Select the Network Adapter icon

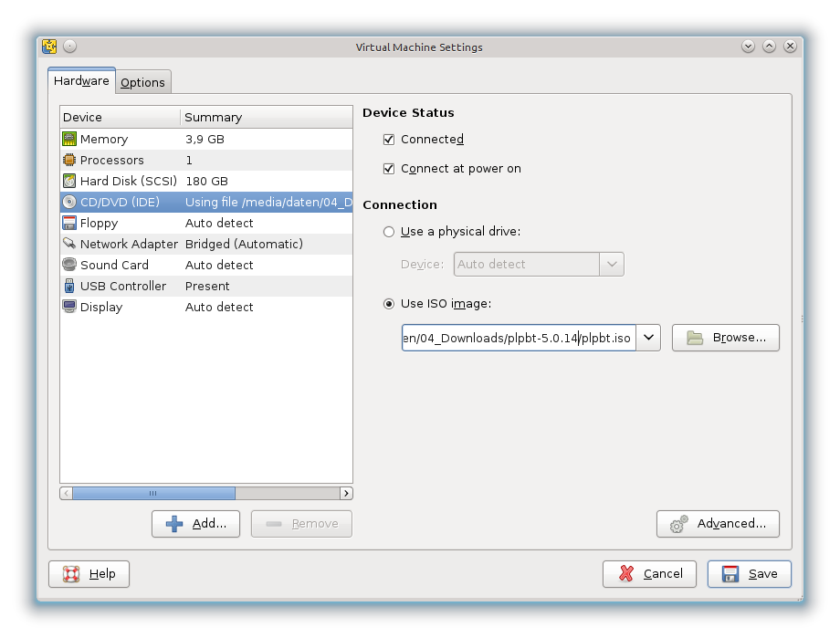[69, 244]
